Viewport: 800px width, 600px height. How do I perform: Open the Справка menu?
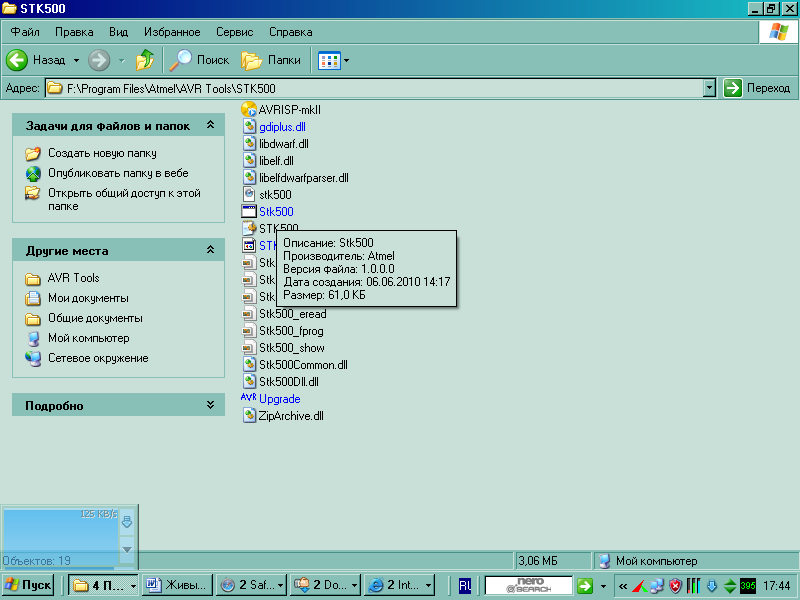pyautogui.click(x=290, y=32)
